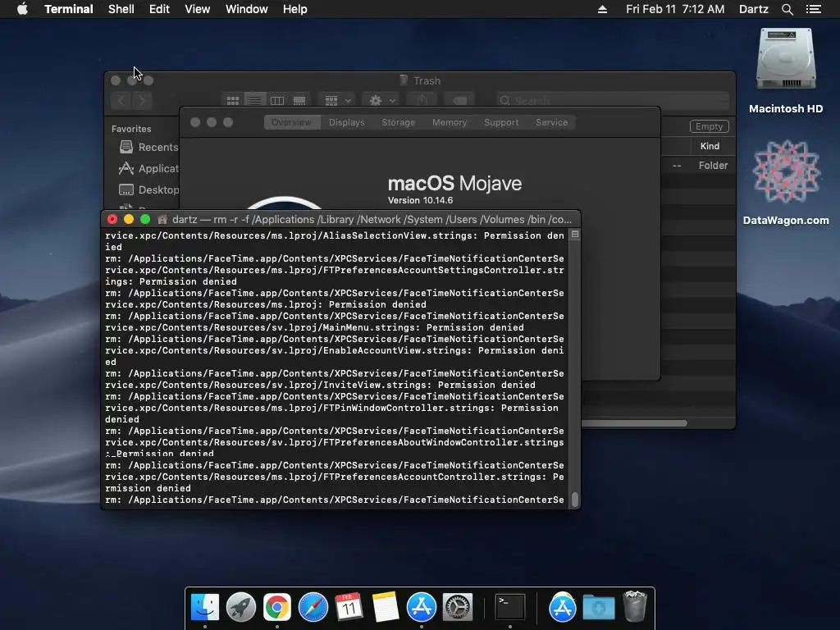Image resolution: width=840 pixels, height=630 pixels.
Task: Select Applications in Finder sidebar
Action: [x=148, y=168]
